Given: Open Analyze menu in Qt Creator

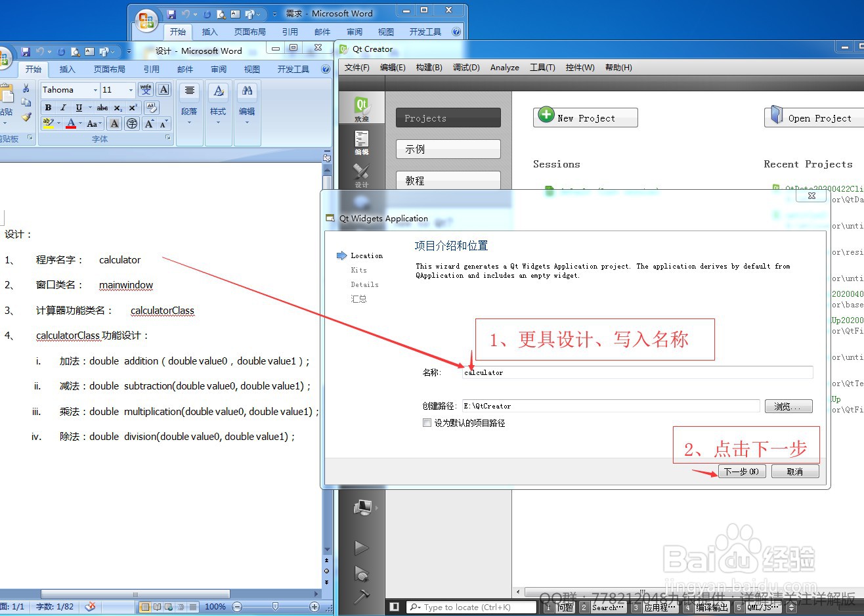Looking at the screenshot, I should [505, 68].
